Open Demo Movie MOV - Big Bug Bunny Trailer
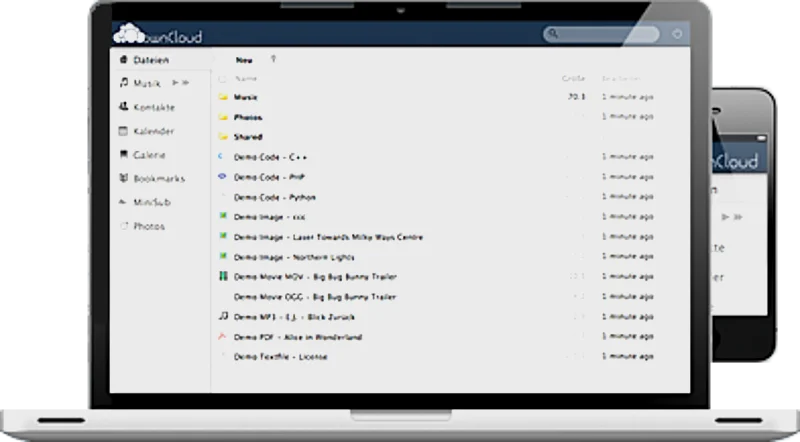Image resolution: width=800 pixels, height=442 pixels. click(x=315, y=277)
